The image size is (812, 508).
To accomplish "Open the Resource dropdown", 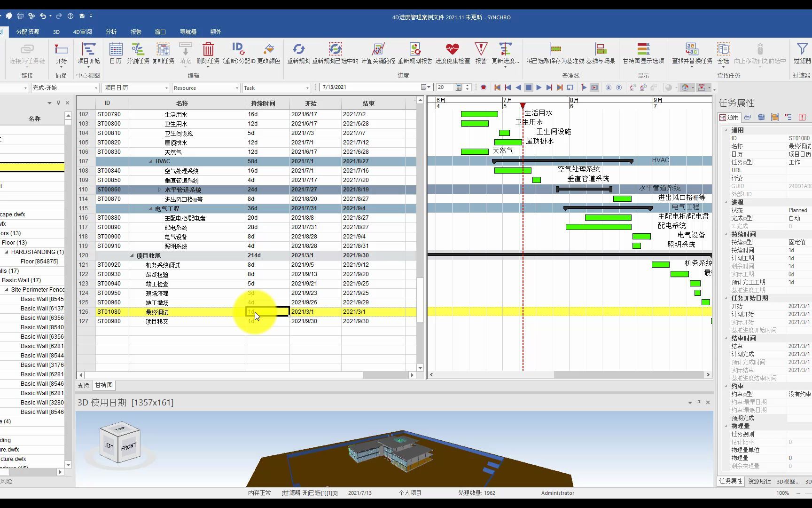I will 237,88.
